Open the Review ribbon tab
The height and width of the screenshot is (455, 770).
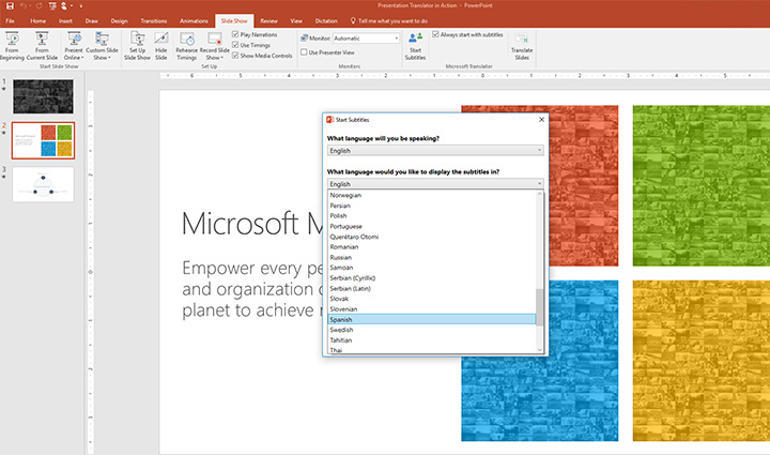(x=269, y=20)
